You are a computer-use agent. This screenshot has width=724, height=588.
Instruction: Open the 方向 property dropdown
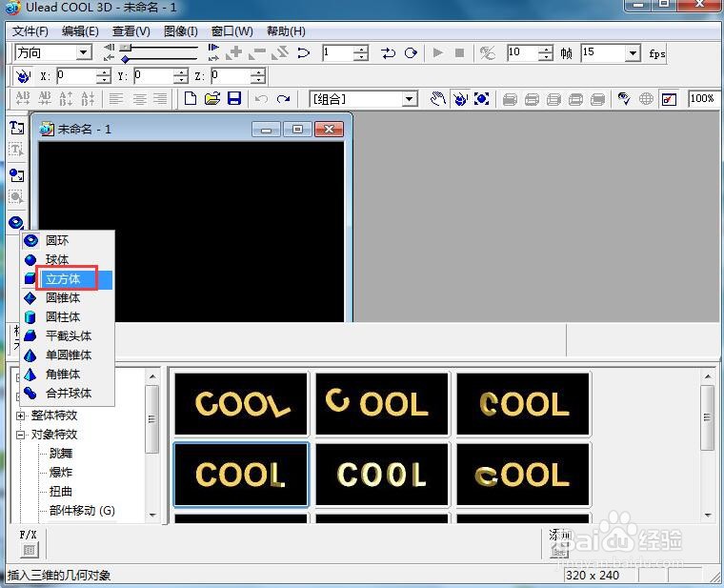click(84, 52)
